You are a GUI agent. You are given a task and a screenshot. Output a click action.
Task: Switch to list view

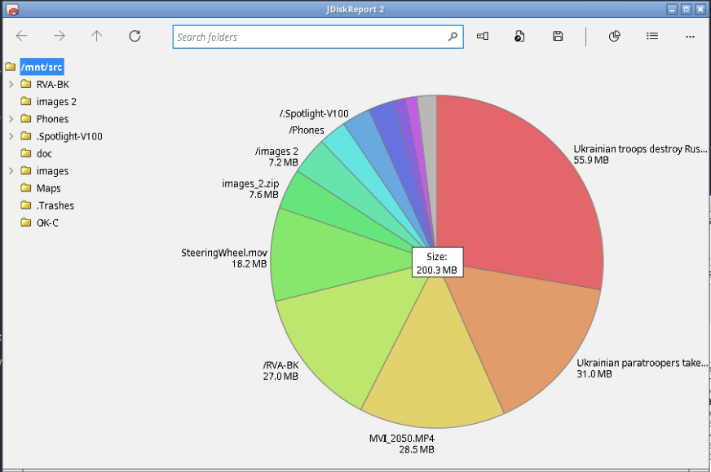tap(652, 36)
